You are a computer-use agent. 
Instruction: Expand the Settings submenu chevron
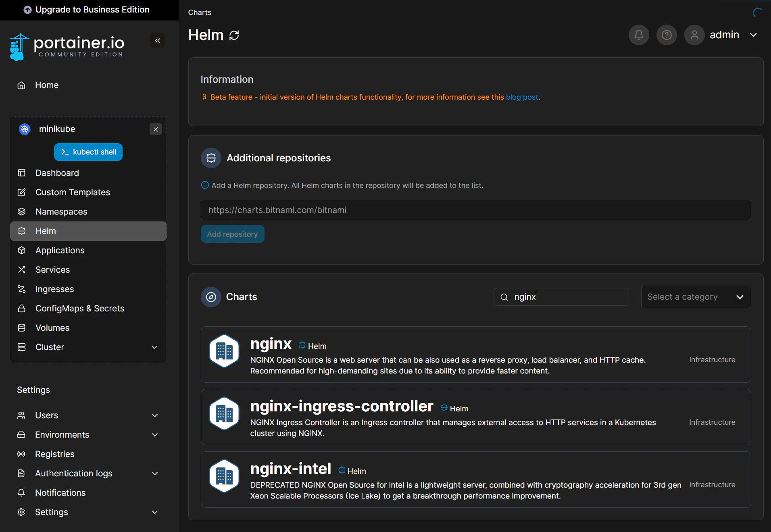click(x=155, y=512)
